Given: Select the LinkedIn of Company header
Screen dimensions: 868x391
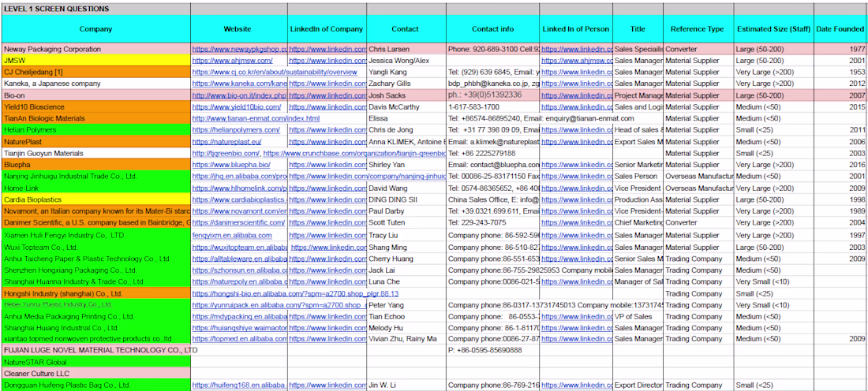Looking at the screenshot, I should pos(327,28).
